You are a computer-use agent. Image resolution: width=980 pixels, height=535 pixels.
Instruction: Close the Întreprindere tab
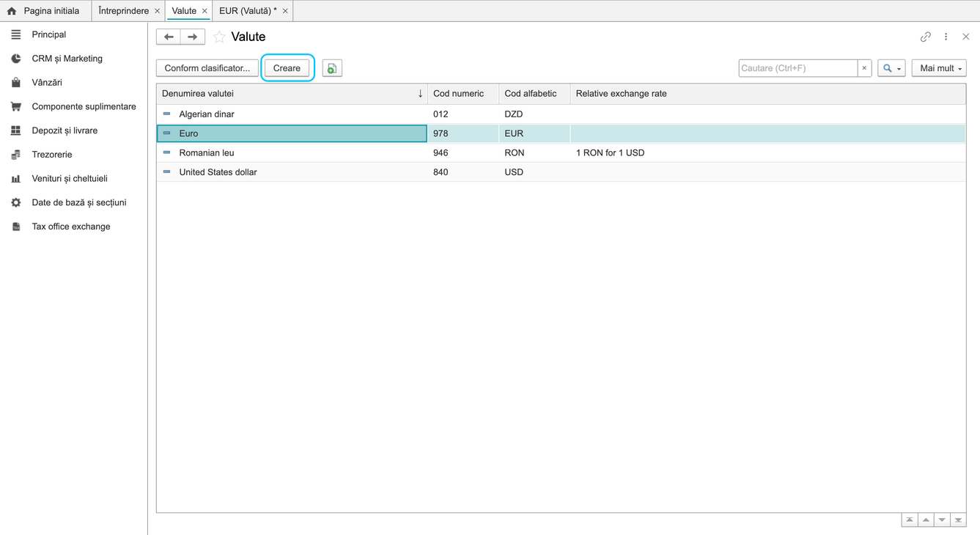158,11
